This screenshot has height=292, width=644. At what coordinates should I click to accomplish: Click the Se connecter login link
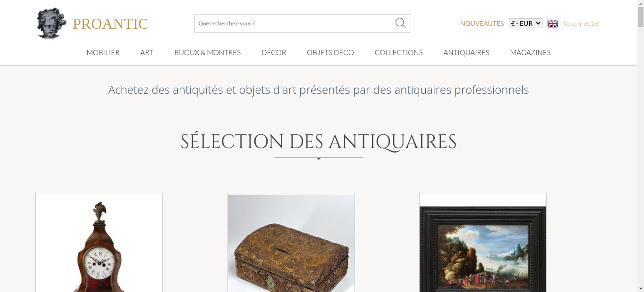[581, 23]
